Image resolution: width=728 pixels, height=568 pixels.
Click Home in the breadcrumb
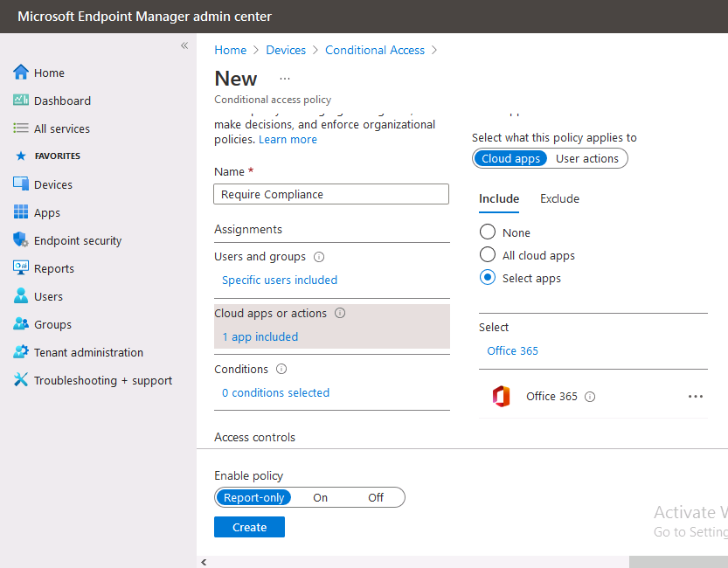231,50
